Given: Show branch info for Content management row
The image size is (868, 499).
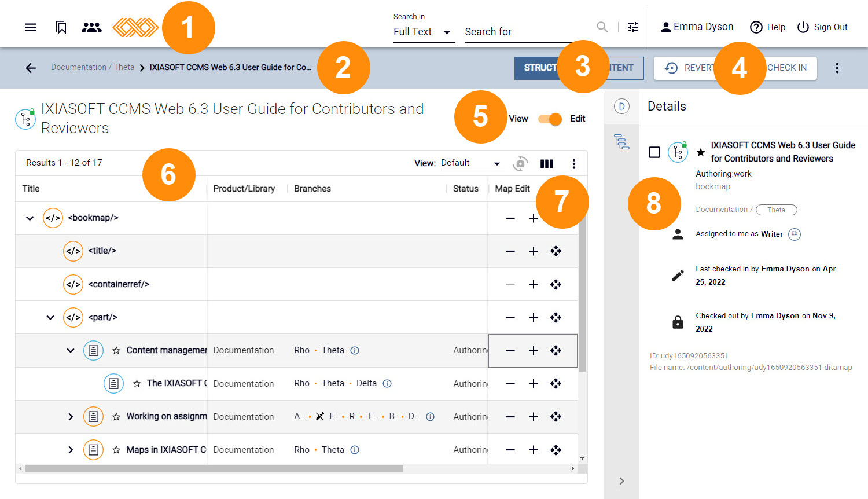Looking at the screenshot, I should click(355, 350).
